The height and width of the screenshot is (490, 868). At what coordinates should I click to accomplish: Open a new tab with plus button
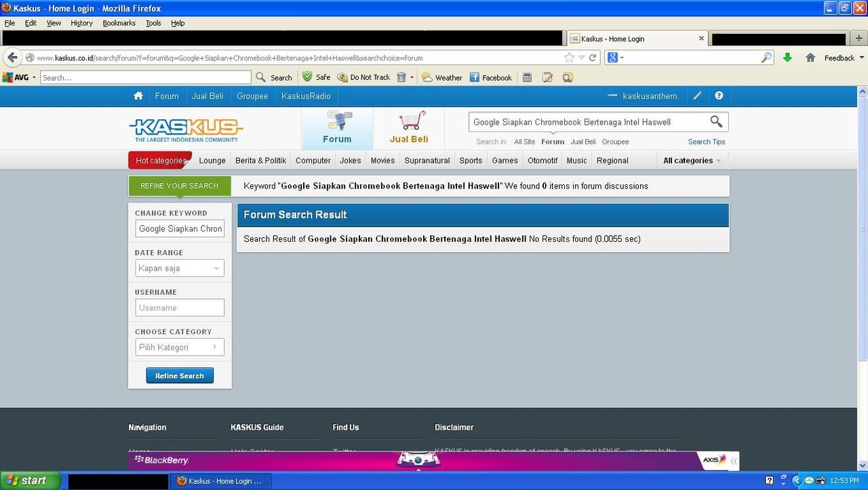pyautogui.click(x=859, y=39)
